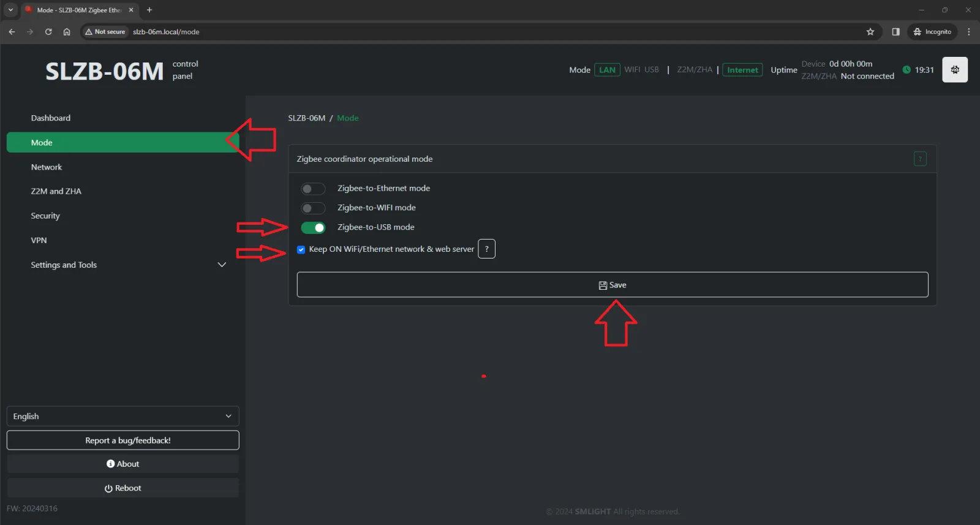The height and width of the screenshot is (525, 980).
Task: Open Chrome three-dot menu
Action: [968, 32]
